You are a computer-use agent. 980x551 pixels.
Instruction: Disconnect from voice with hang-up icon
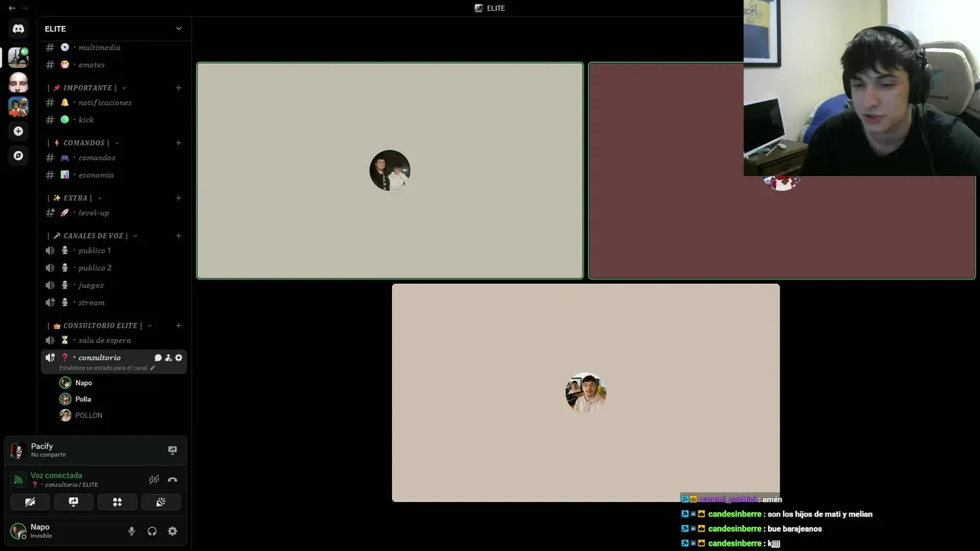point(172,480)
